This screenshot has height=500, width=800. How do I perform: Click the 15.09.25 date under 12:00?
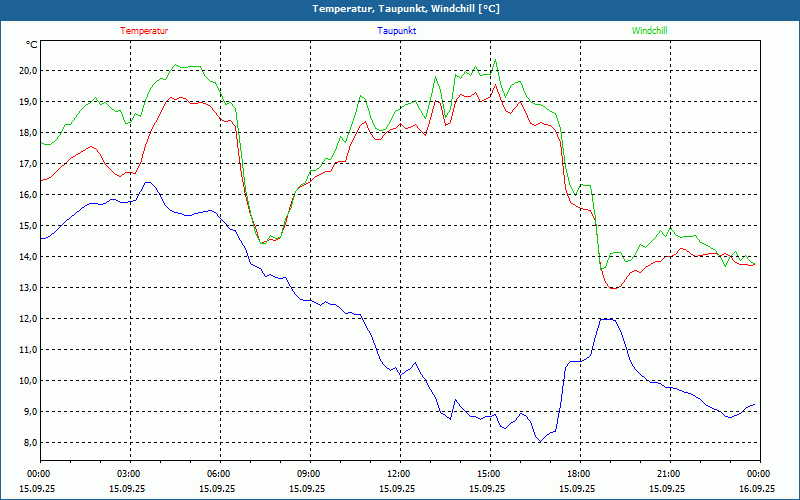[398, 489]
